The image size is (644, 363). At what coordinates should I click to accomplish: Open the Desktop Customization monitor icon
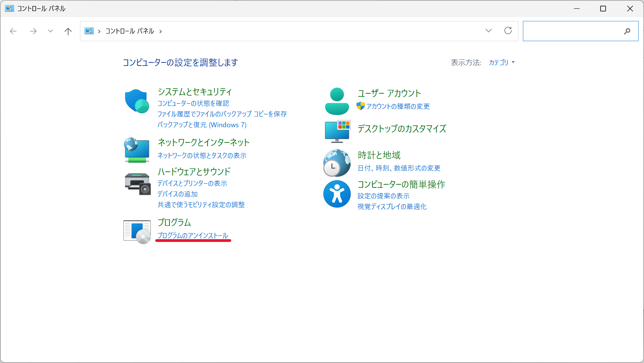point(337,131)
